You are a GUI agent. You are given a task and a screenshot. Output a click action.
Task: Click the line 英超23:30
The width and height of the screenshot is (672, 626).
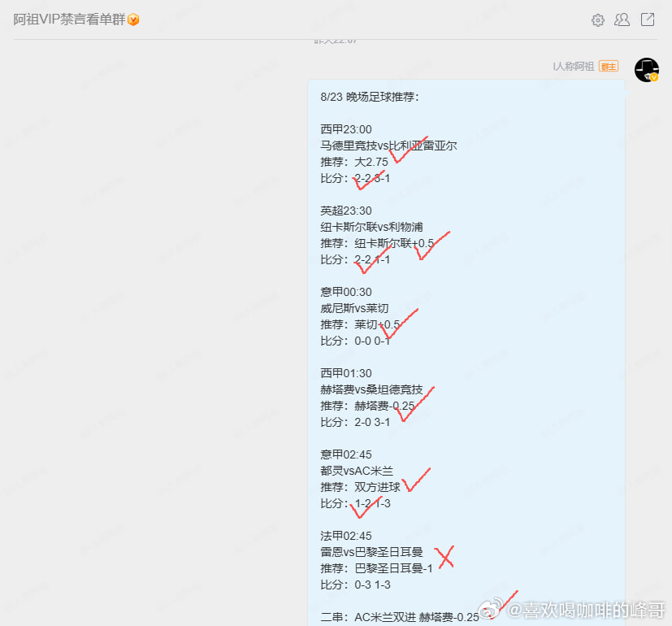[346, 211]
